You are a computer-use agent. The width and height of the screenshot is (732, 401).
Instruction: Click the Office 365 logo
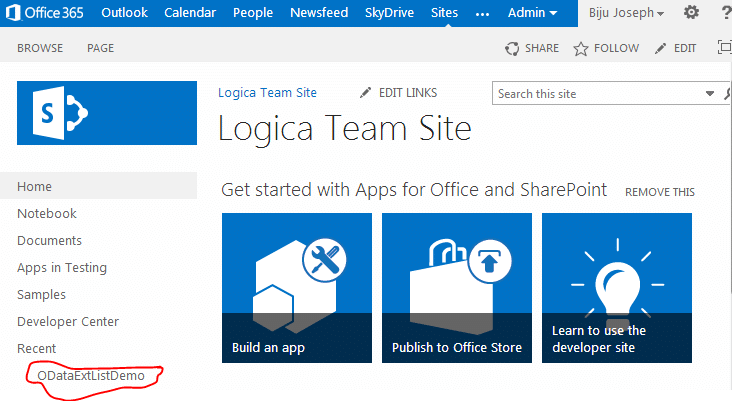[x=44, y=13]
